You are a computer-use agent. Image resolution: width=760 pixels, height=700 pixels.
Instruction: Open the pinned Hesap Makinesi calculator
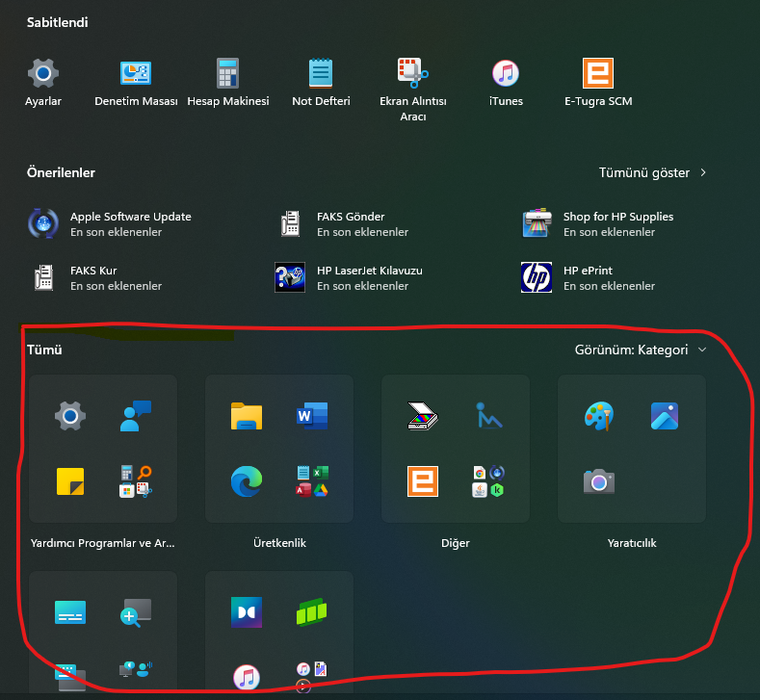(x=227, y=83)
